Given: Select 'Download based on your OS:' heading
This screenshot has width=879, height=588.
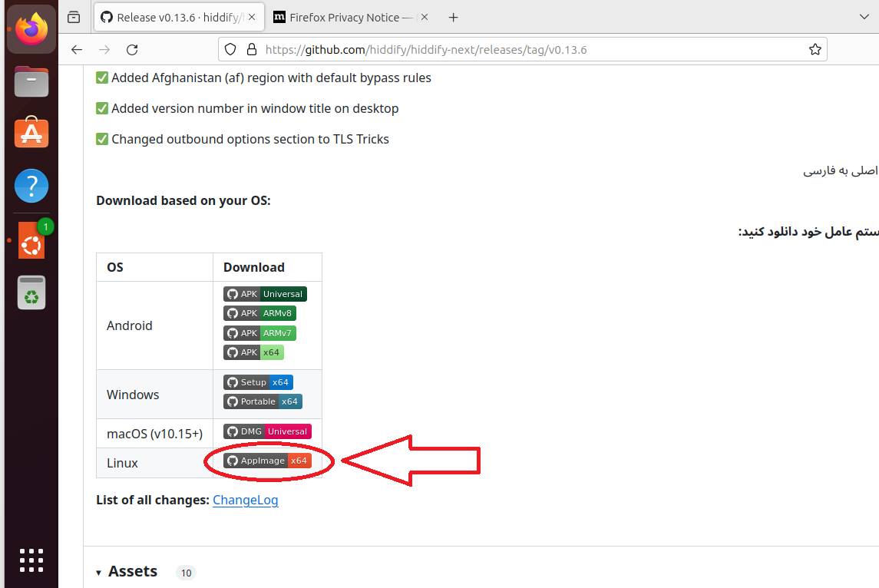Looking at the screenshot, I should [x=183, y=200].
